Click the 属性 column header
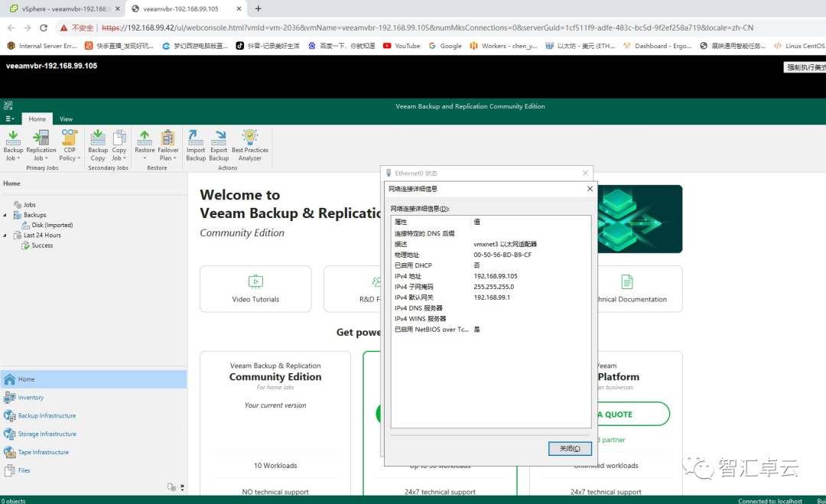Screen dimensions: 826x504 [x=431, y=222]
